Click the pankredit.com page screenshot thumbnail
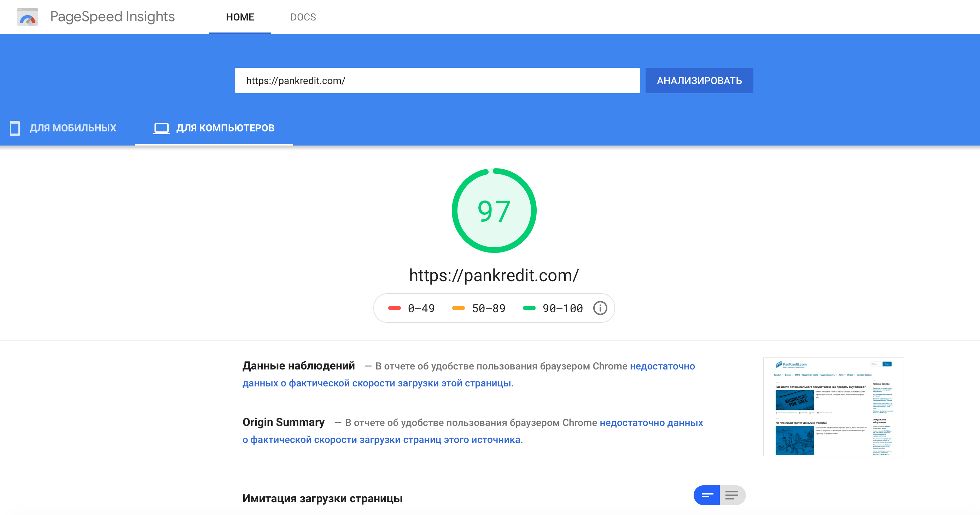This screenshot has width=980, height=515. tap(833, 407)
